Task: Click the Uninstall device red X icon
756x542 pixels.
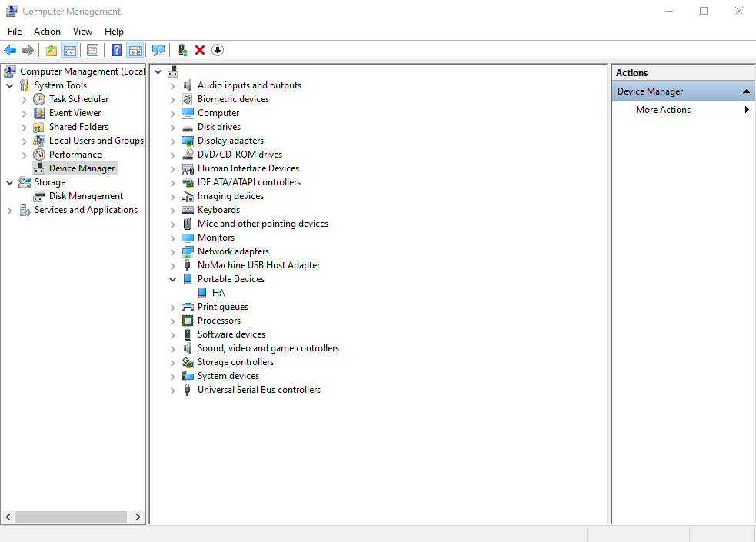Action: coord(199,49)
